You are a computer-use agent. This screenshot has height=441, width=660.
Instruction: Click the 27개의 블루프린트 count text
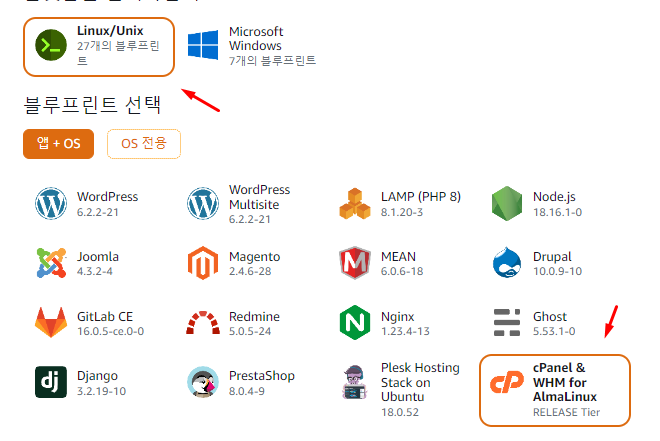coord(118,53)
